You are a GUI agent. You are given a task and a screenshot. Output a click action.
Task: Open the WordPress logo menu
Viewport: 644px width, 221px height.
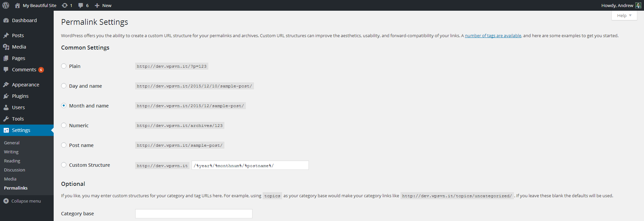click(x=6, y=5)
